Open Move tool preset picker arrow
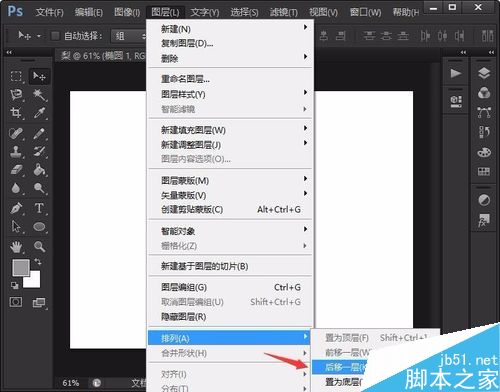The width and height of the screenshot is (500, 392). click(x=39, y=35)
